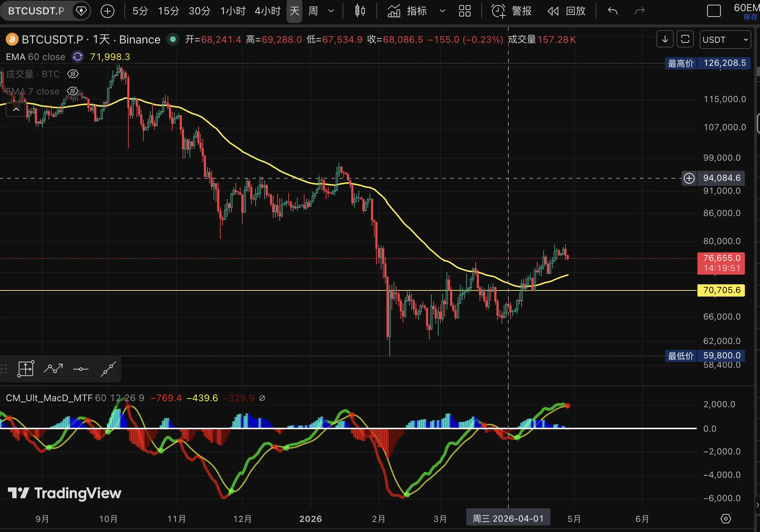Click the add symbol plus icon
Viewport: 760px width, 532px height.
pos(107,11)
